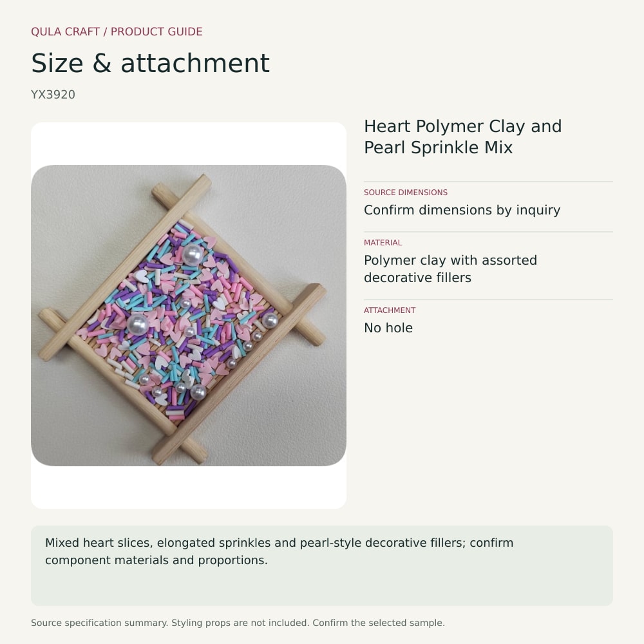The height and width of the screenshot is (644, 644).
Task: Click the source specification summary footer
Action: (x=238, y=623)
